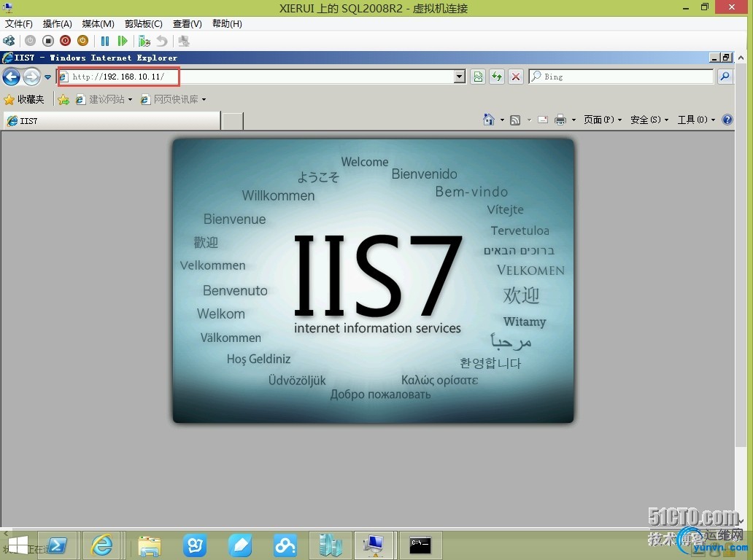Click the scroll up arrow of VM view

741,58
